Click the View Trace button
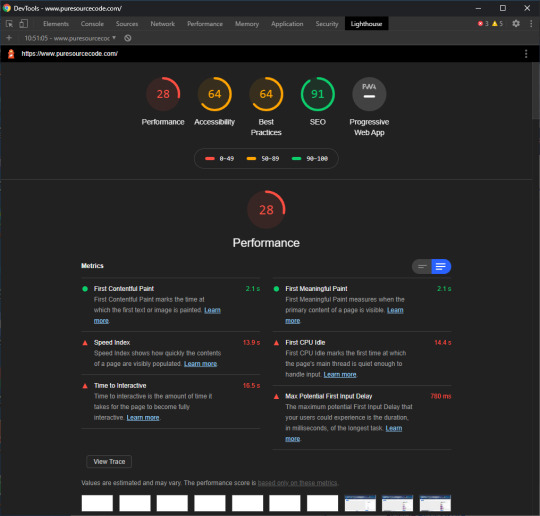 [x=109, y=462]
